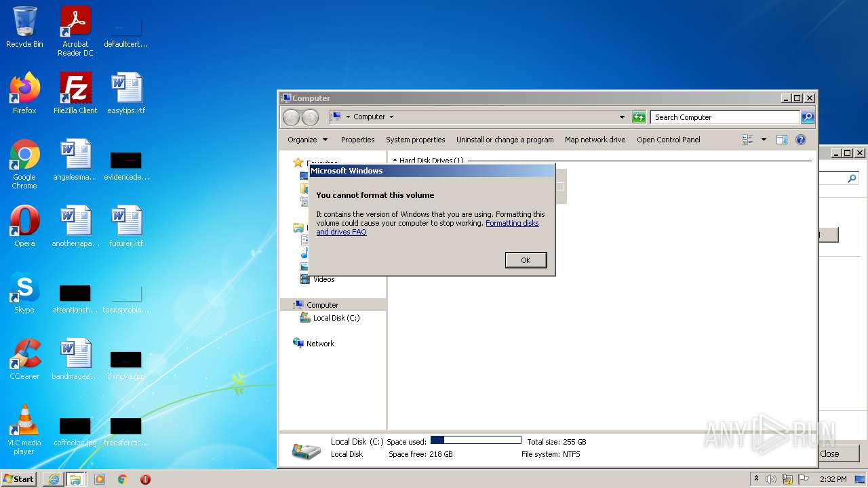Viewport: 868px width, 488px height.
Task: Open FileZilla Client desktop icon
Action: pos(75,94)
